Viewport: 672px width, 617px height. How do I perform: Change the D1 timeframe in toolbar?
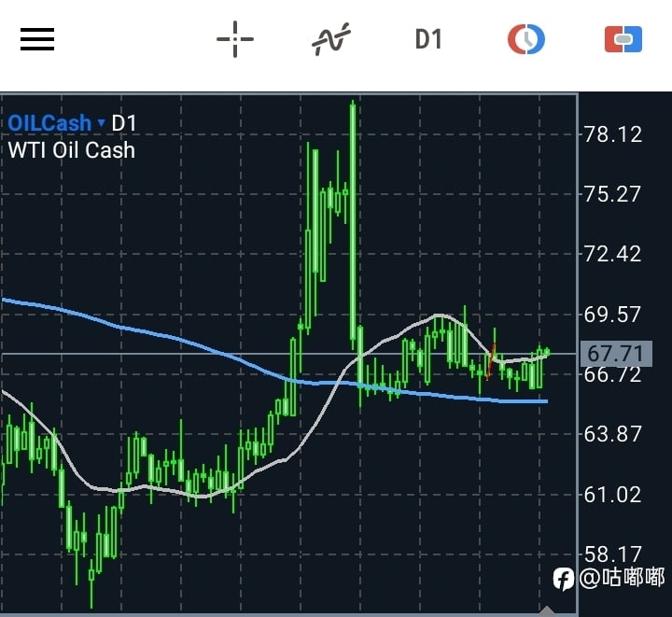tap(428, 39)
